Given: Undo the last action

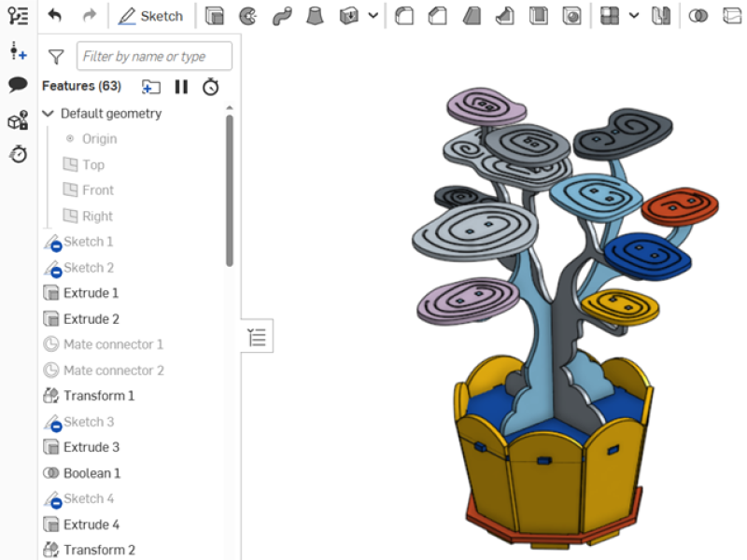Looking at the screenshot, I should tap(55, 16).
